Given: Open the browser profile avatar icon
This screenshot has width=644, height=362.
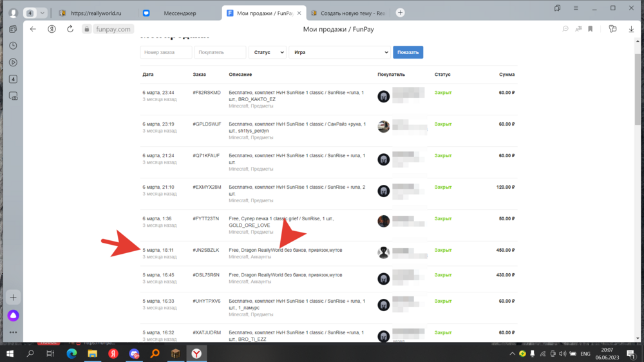Looking at the screenshot, I should point(13,13).
